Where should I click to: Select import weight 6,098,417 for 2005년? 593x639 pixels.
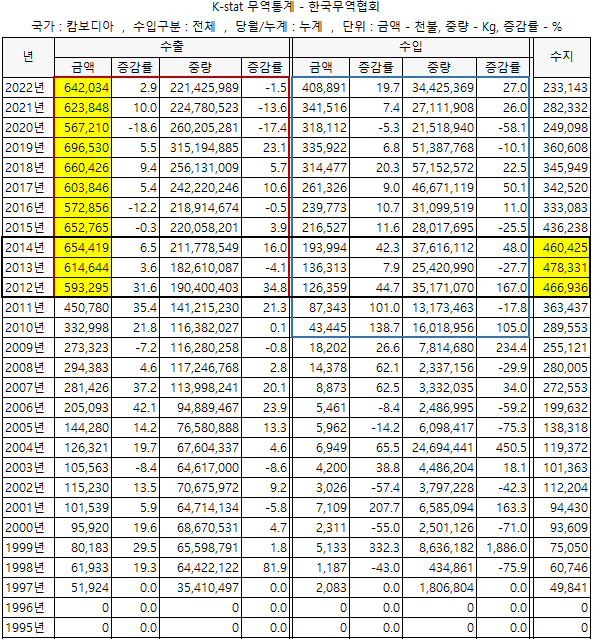click(439, 427)
